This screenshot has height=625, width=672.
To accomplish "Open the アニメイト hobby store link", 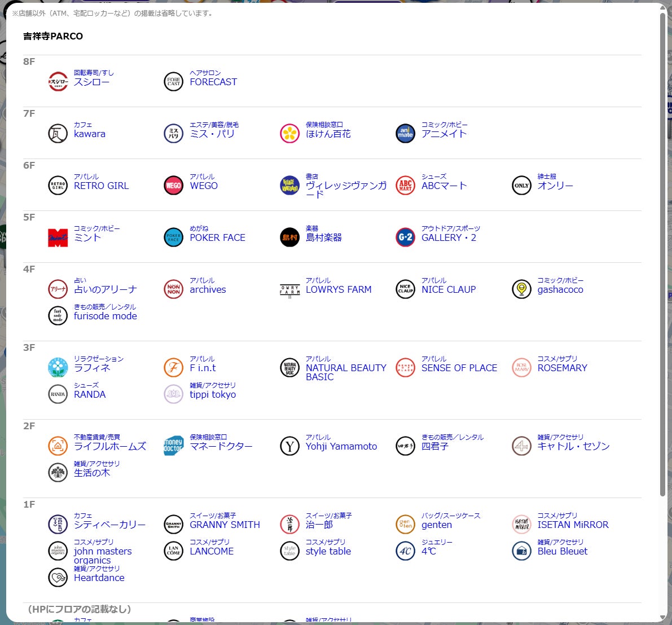I will [x=444, y=134].
